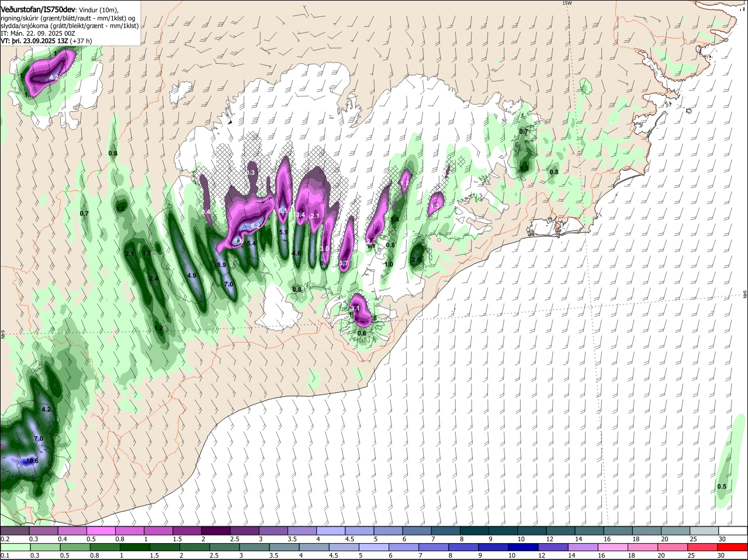Click the 15W longitude label

pos(566,3)
